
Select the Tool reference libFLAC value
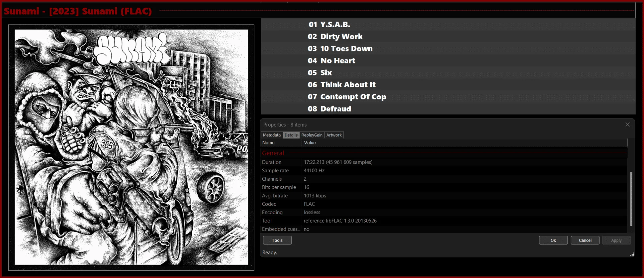click(340, 221)
